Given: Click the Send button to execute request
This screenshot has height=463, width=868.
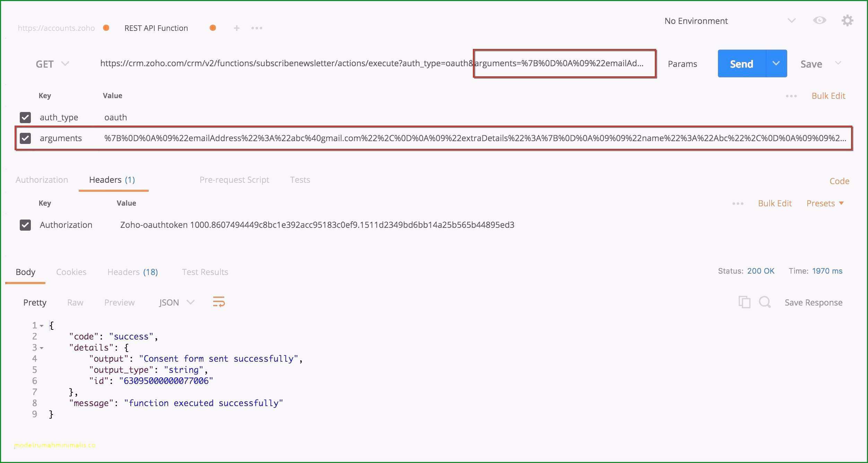Looking at the screenshot, I should click(740, 63).
